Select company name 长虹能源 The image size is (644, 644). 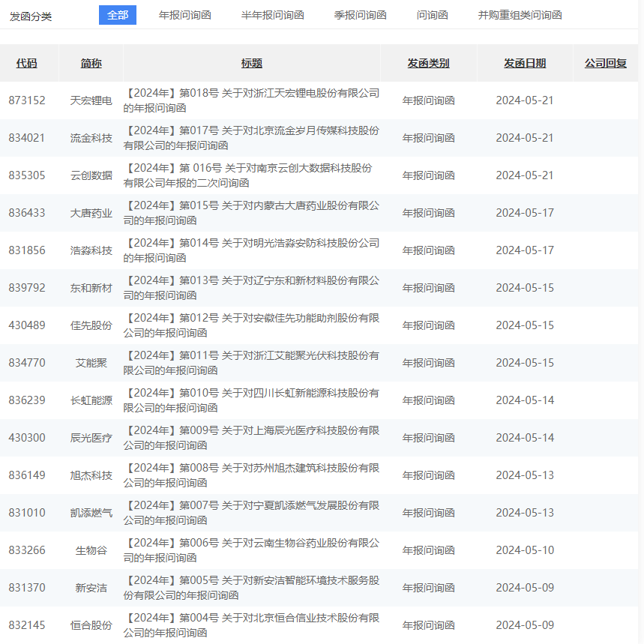tap(91, 400)
